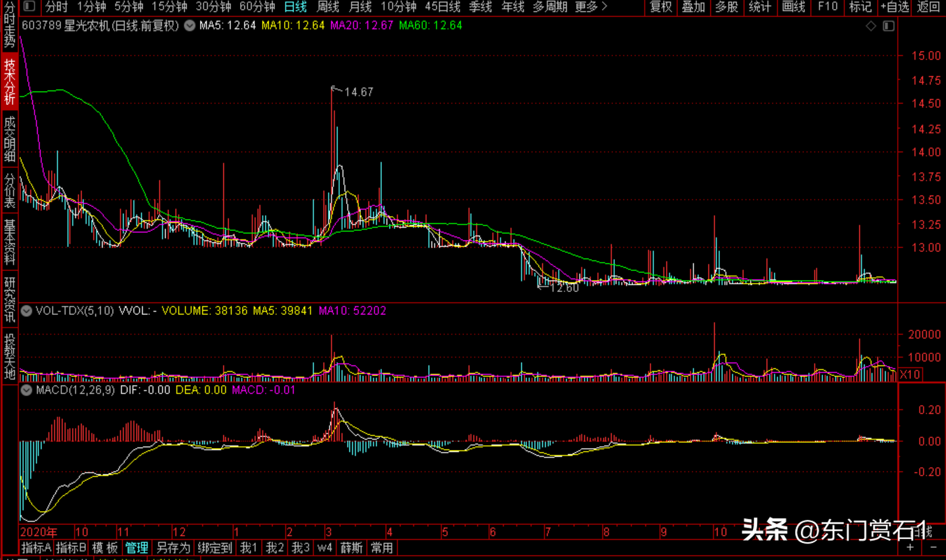
Task: Add stock to watchlist via +自选
Action: pos(894,7)
